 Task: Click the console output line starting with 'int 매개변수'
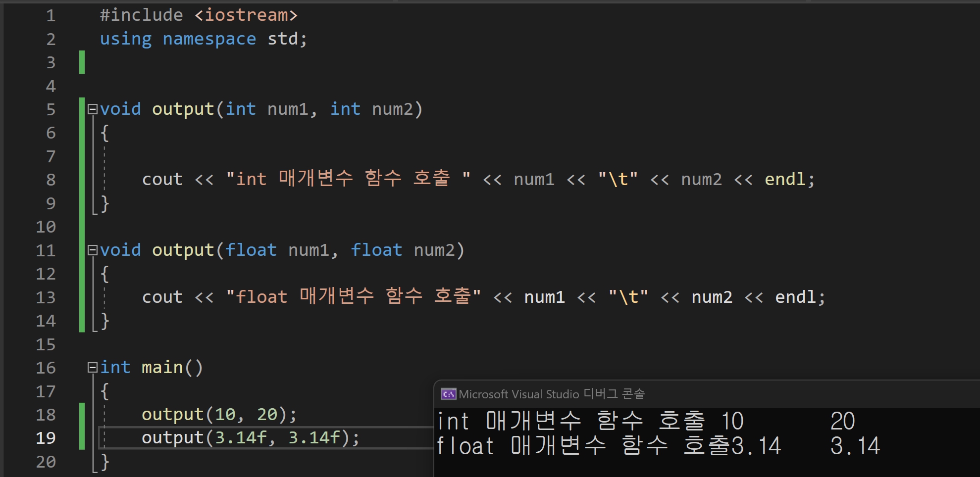click(646, 421)
